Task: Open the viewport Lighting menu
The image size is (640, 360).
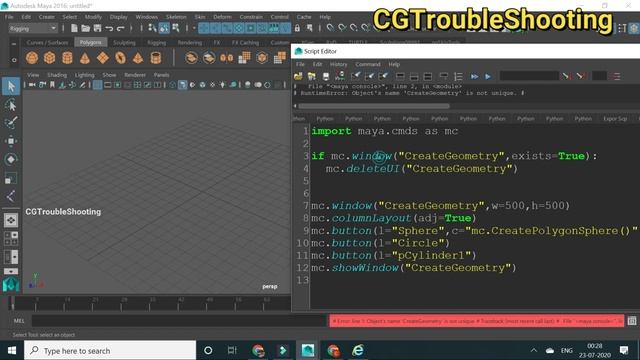Action: point(84,75)
